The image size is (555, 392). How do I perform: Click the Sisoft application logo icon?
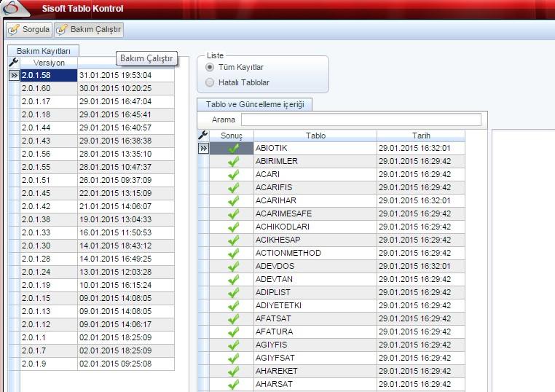[12, 9]
